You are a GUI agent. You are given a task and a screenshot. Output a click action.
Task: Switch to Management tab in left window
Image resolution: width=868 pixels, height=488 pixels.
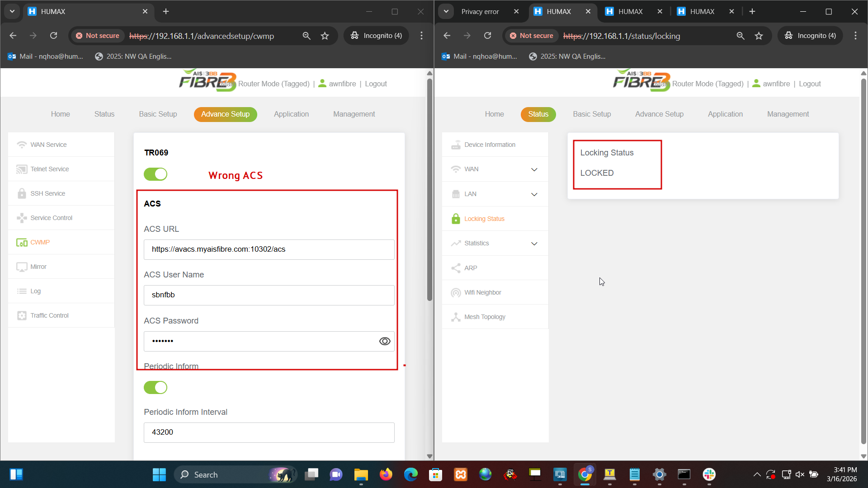pyautogui.click(x=354, y=114)
